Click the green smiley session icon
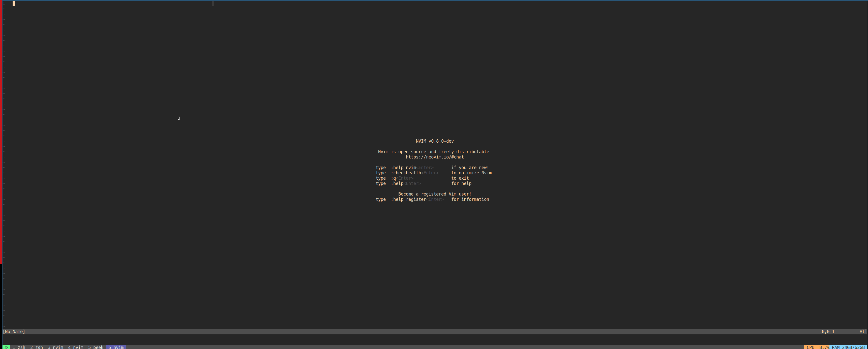Image resolution: width=868 pixels, height=349 pixels. [x=6, y=347]
